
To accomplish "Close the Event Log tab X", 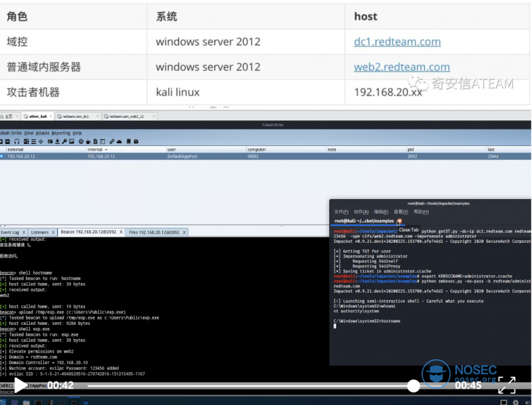I will pyautogui.click(x=24, y=232).
